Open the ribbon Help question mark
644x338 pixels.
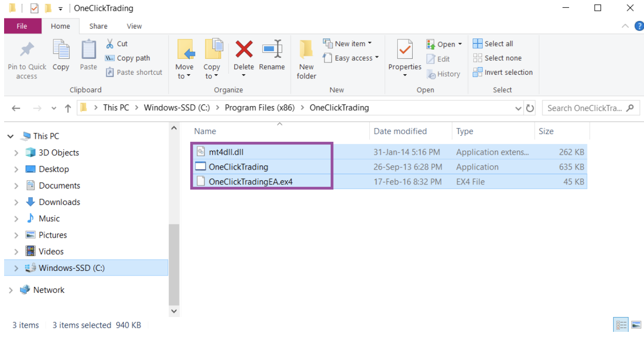tap(639, 26)
